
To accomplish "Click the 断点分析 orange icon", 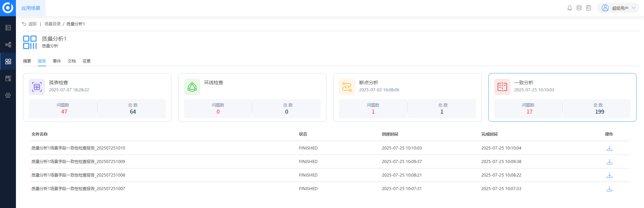I will 347,87.
